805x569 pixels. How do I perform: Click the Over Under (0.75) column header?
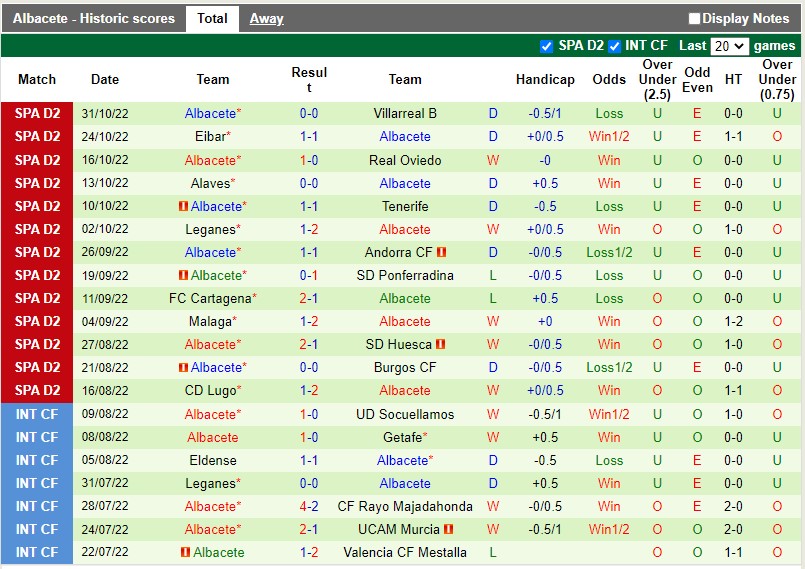click(777, 80)
